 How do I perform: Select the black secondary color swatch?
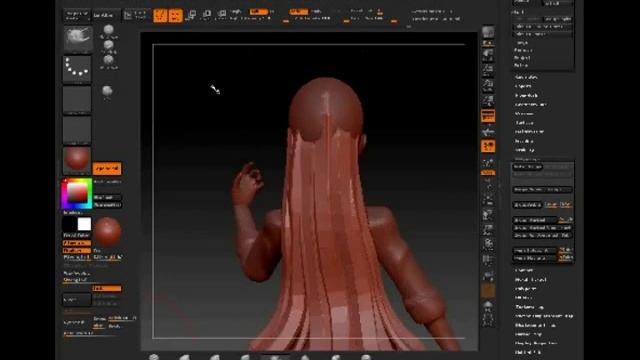(x=69, y=224)
